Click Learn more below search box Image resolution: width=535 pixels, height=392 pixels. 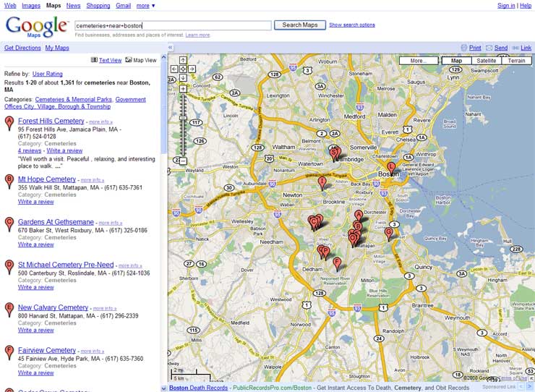(x=197, y=35)
